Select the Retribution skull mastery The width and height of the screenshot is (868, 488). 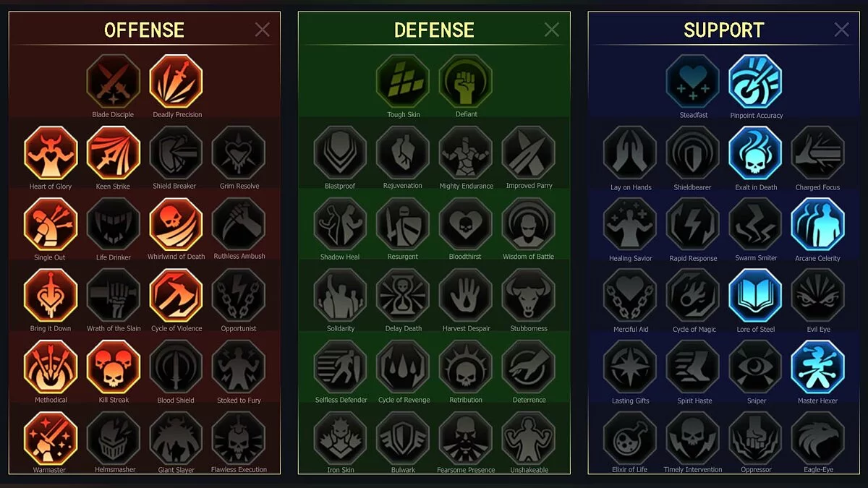[466, 367]
